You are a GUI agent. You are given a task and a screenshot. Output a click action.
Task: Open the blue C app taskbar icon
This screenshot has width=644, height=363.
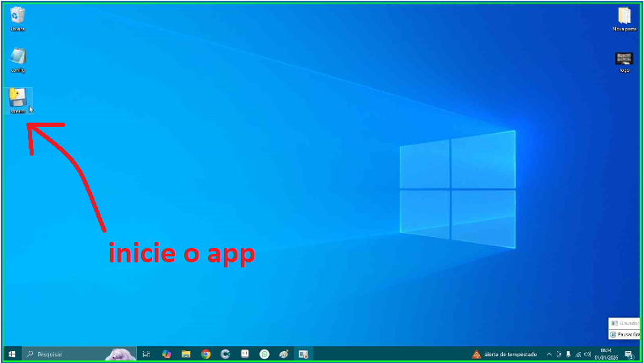[225, 354]
